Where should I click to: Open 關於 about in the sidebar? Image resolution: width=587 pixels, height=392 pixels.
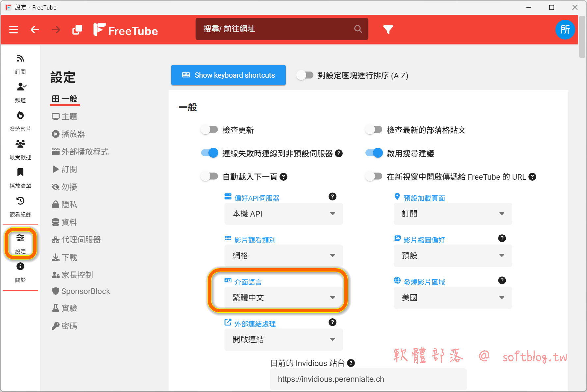pyautogui.click(x=20, y=273)
